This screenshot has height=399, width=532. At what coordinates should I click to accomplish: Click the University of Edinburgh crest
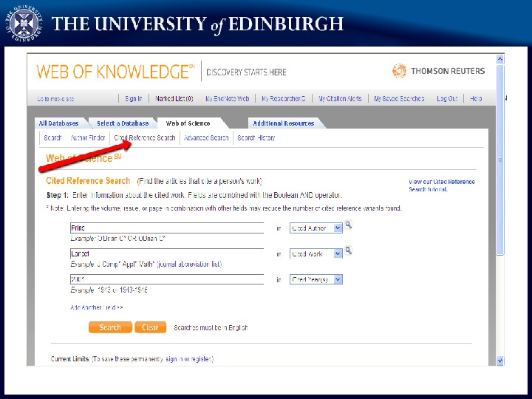tap(24, 23)
